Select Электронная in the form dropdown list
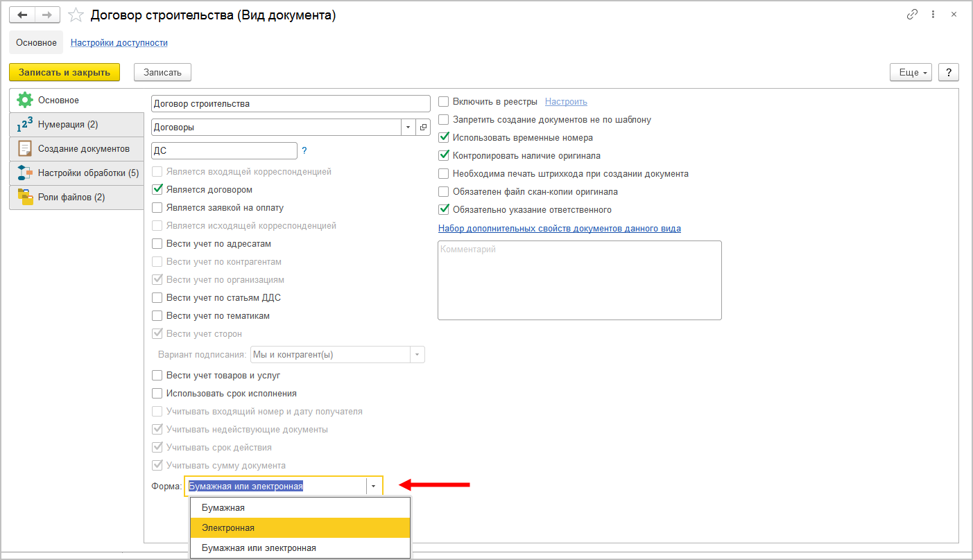Viewport: 973px width, 560px height. 300,528
